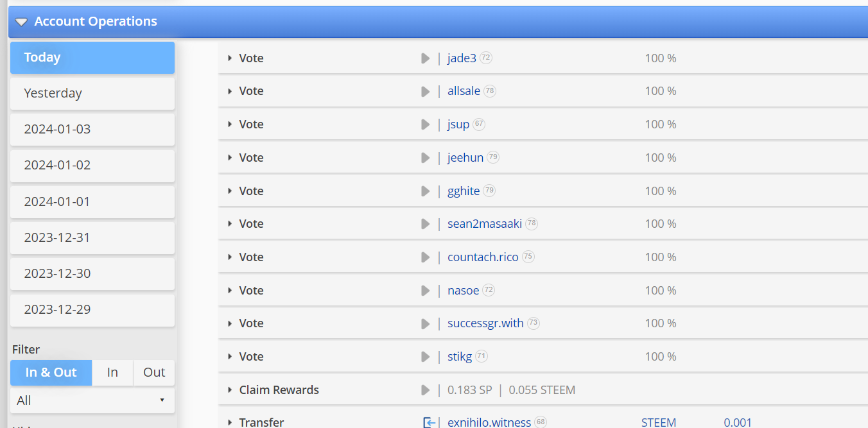
Task: Click the incoming transfer icon beside exnihilo.witness
Action: click(429, 422)
